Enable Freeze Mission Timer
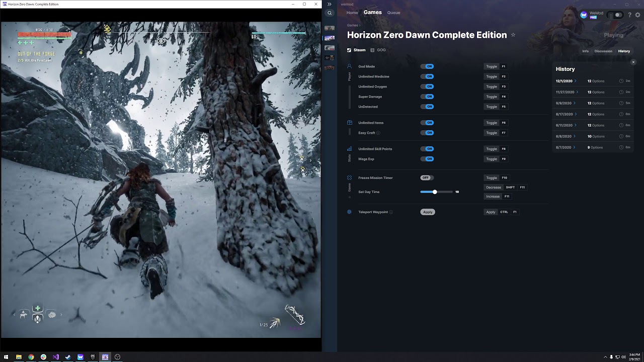Viewport: 644px width, 362px height. (427, 177)
